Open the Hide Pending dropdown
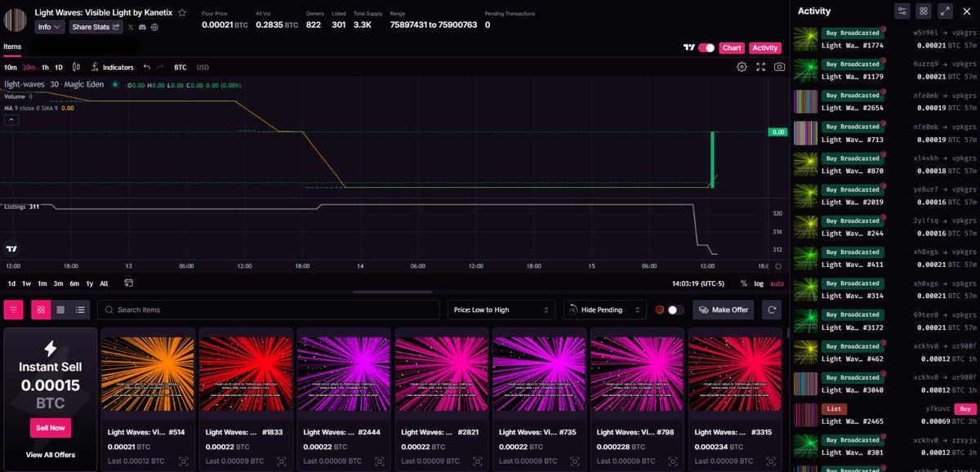The width and height of the screenshot is (980, 472). click(605, 309)
